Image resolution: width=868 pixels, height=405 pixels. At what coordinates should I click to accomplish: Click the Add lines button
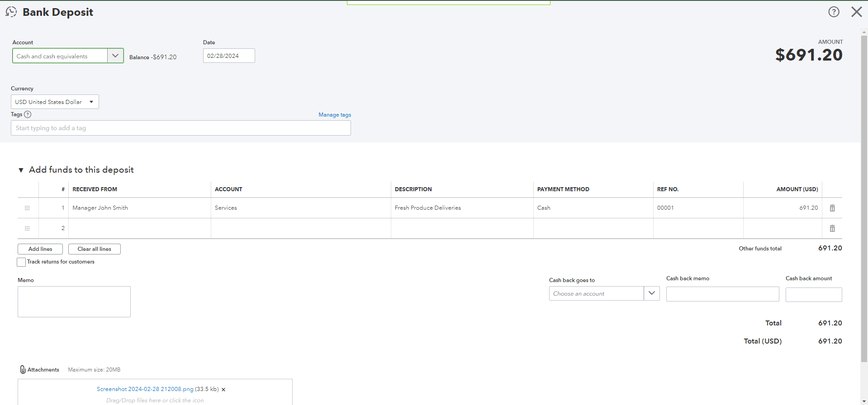(x=40, y=249)
